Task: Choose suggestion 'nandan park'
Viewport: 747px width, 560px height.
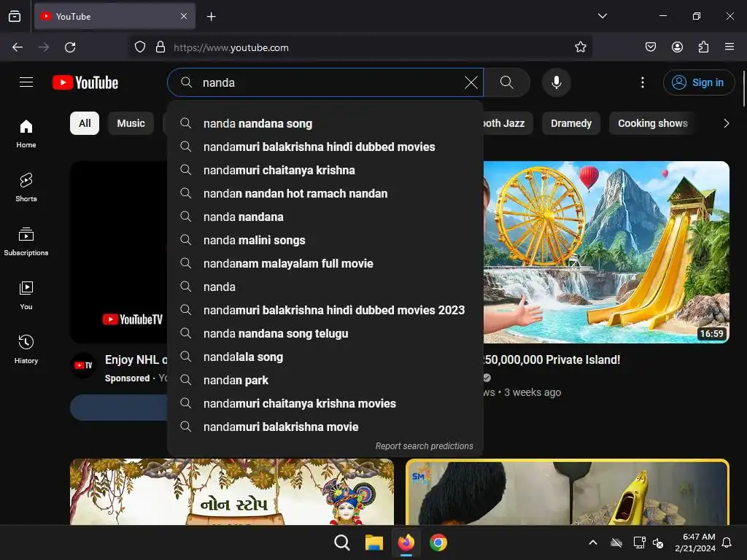Action: coord(325,380)
